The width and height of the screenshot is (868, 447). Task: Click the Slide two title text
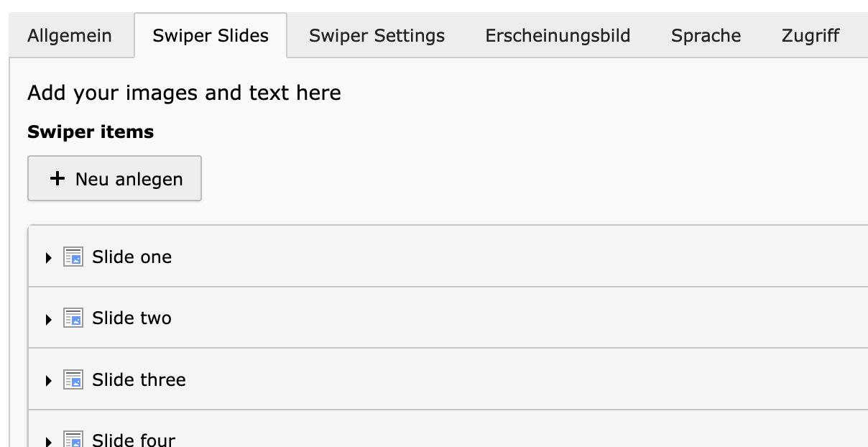tap(131, 318)
